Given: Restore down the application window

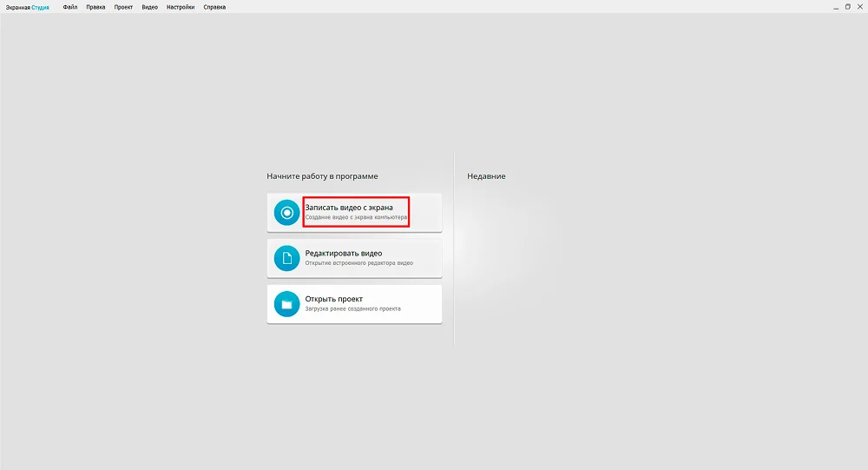Looking at the screenshot, I should click(848, 6).
